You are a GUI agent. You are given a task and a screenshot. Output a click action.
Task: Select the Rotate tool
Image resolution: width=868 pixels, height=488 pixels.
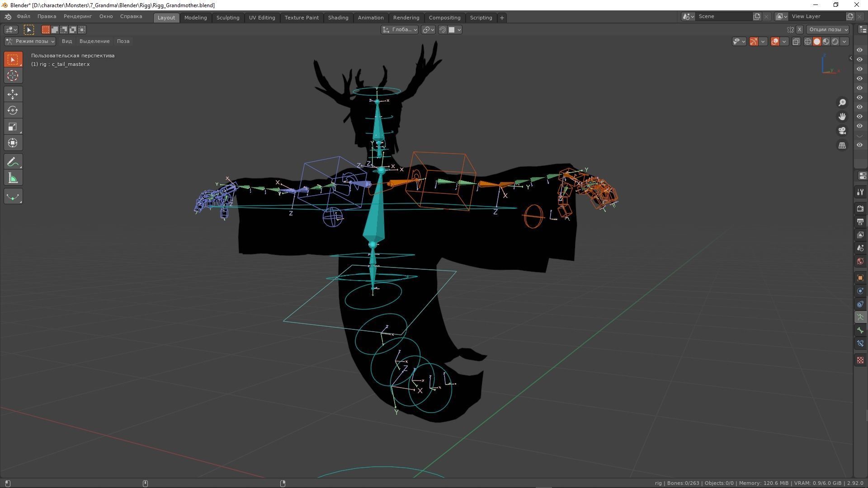pyautogui.click(x=13, y=110)
